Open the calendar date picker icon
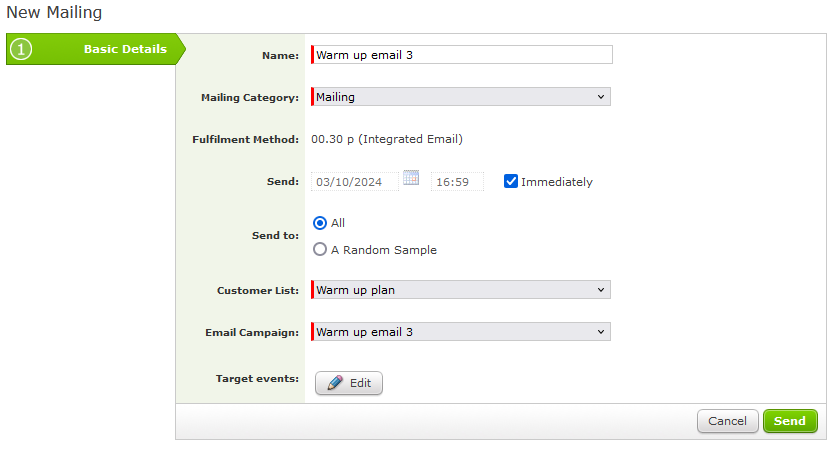The height and width of the screenshot is (450, 837). (x=410, y=179)
